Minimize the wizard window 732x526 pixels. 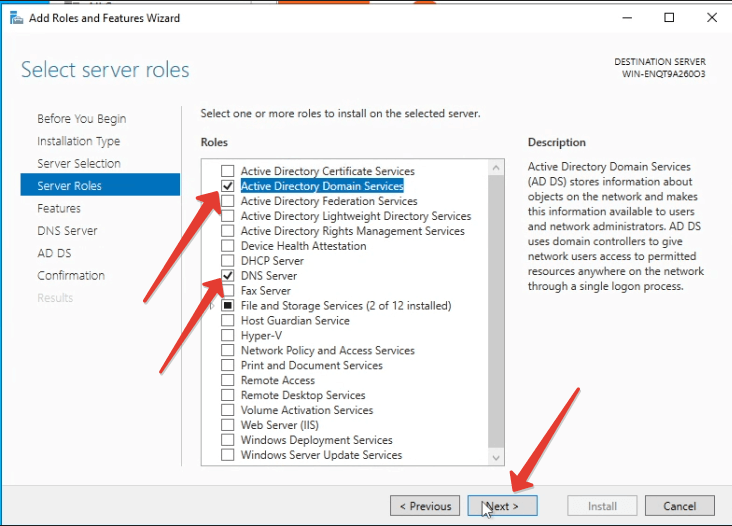tap(627, 18)
